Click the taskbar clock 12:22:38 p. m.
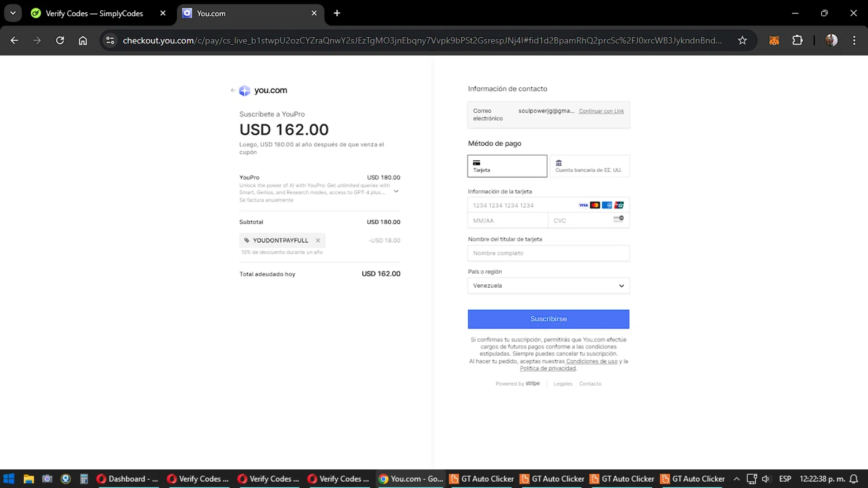 pos(822,479)
